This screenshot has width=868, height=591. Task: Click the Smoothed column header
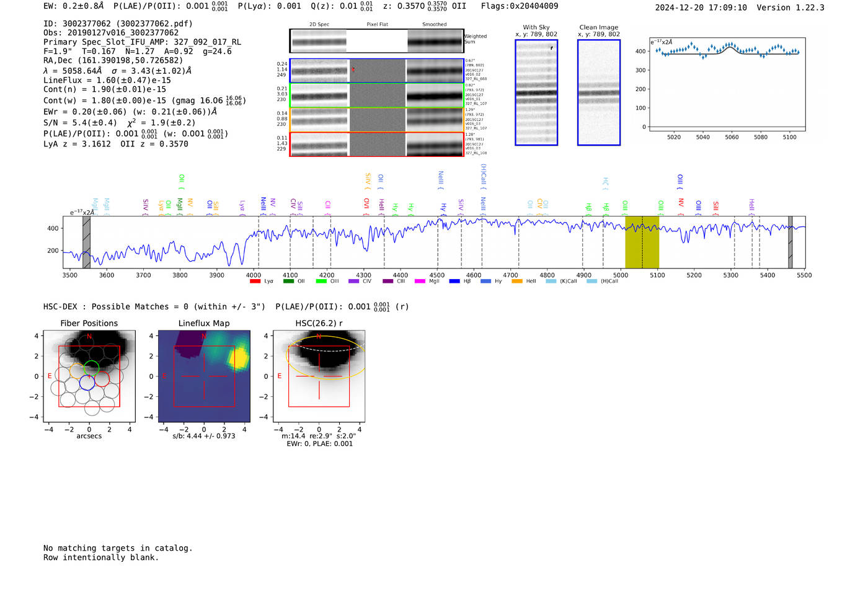(x=434, y=25)
